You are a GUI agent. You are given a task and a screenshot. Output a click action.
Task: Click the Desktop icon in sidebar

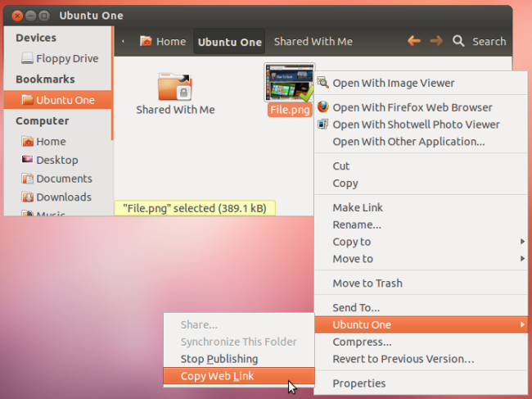pos(27,159)
